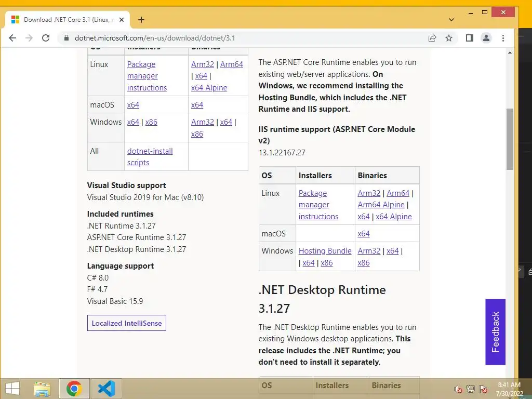Bookmark this page with the star icon
Screen dimensions: 532x399
[449, 38]
